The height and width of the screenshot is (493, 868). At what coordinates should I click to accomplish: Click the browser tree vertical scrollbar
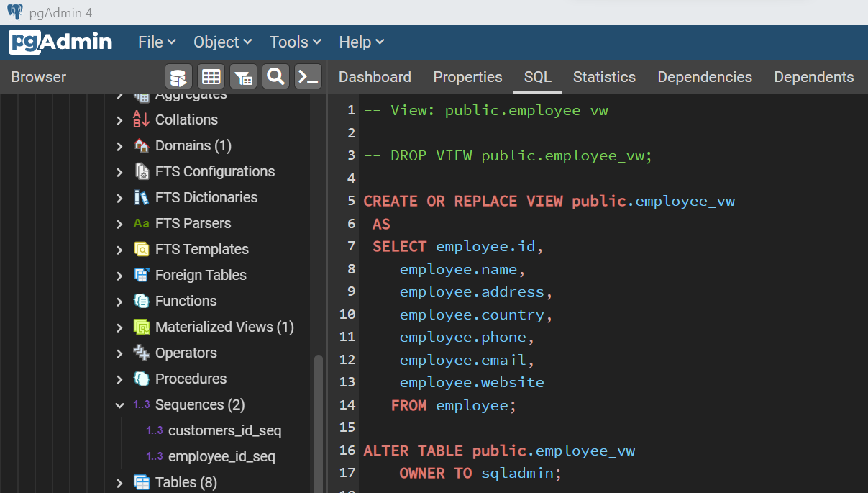pos(319,425)
